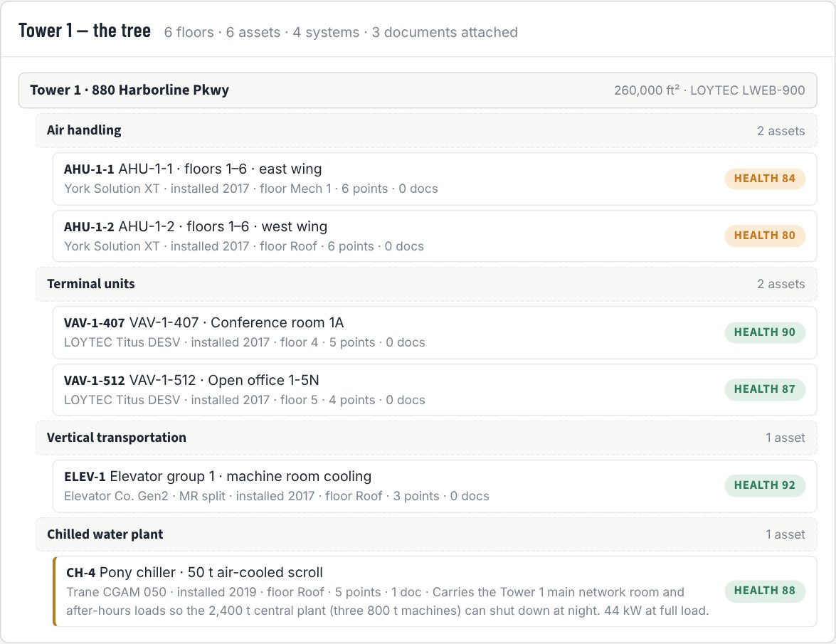Open asset AHU-1-1 east wing
The height and width of the screenshot is (644, 836).
click(x=435, y=179)
